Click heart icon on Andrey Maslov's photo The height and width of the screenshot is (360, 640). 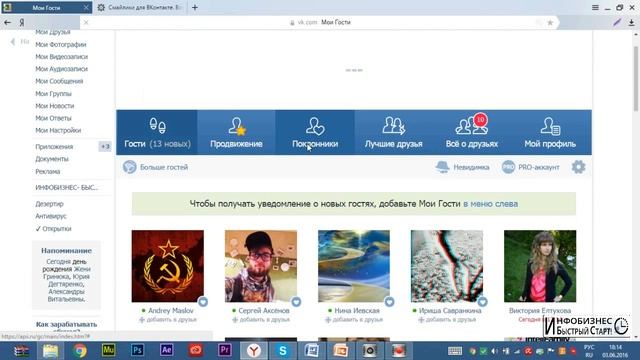[x=203, y=302]
